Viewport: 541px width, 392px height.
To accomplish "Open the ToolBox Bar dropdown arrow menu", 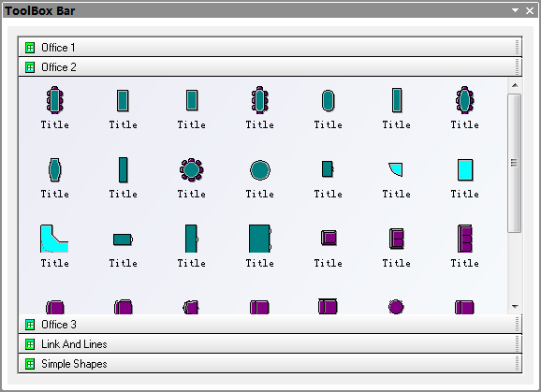I will 515,10.
